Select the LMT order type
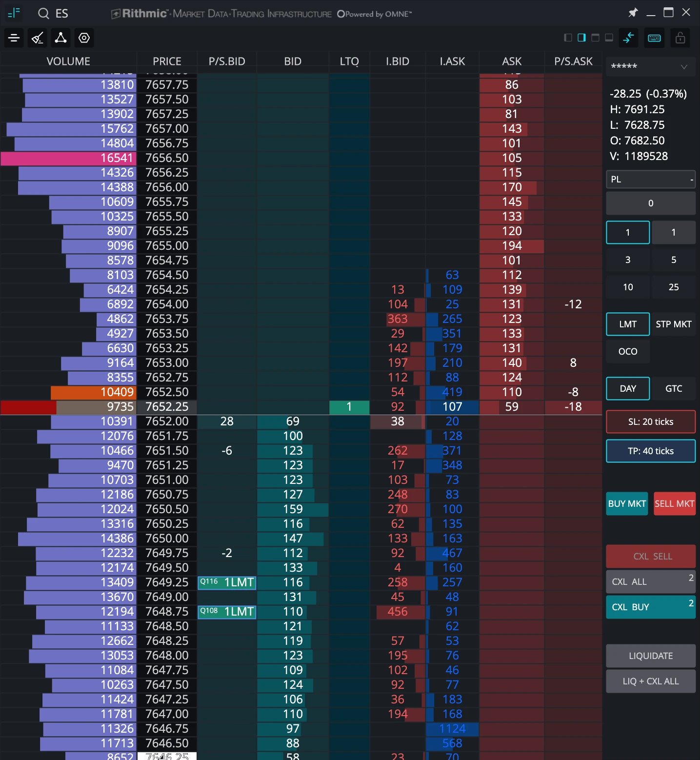Viewport: 700px width, 760px height. point(628,324)
